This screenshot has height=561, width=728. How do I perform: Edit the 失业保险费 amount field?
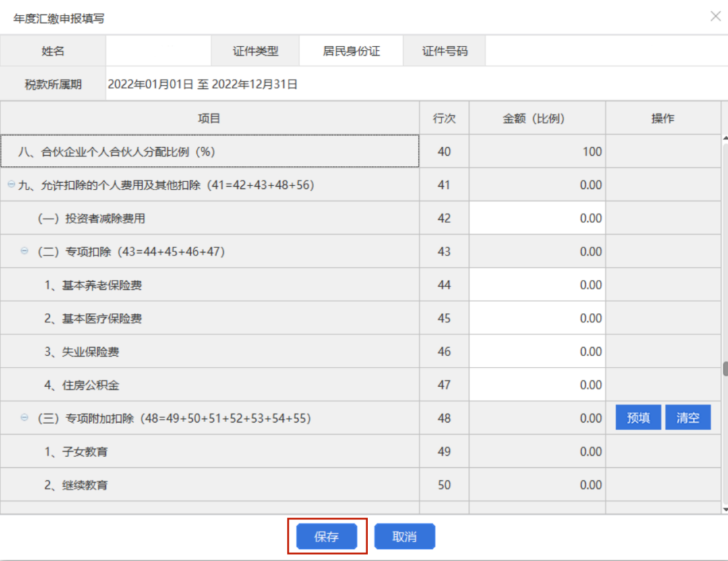(x=537, y=351)
